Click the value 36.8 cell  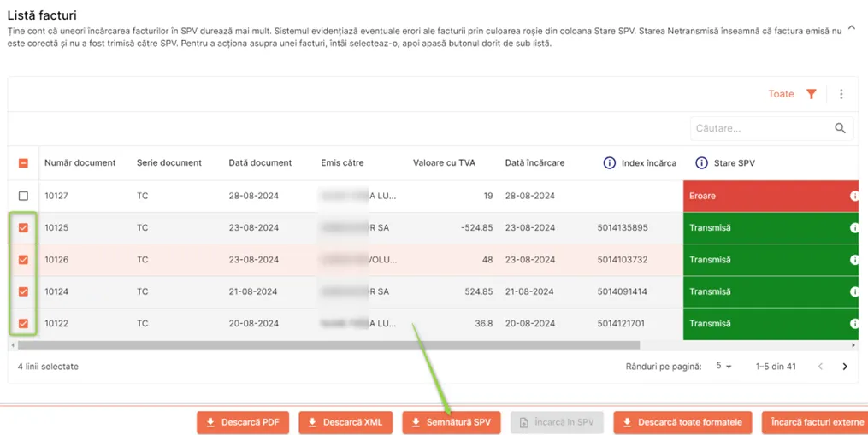click(484, 323)
